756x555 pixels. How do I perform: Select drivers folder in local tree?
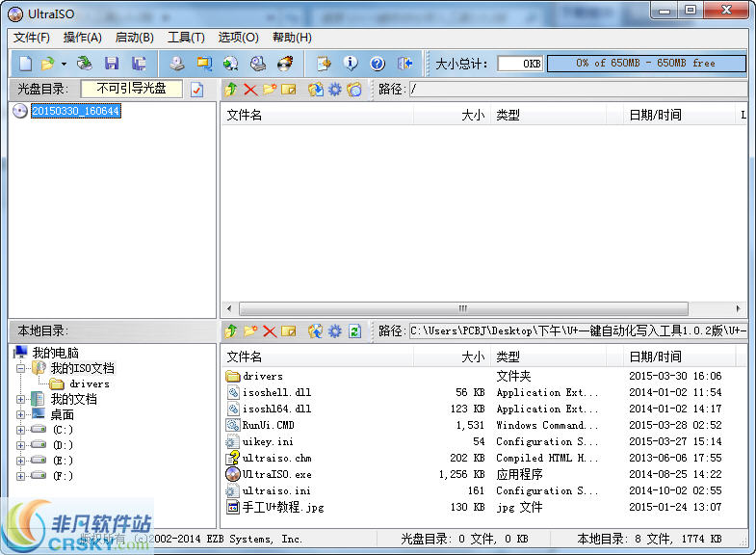point(90,383)
